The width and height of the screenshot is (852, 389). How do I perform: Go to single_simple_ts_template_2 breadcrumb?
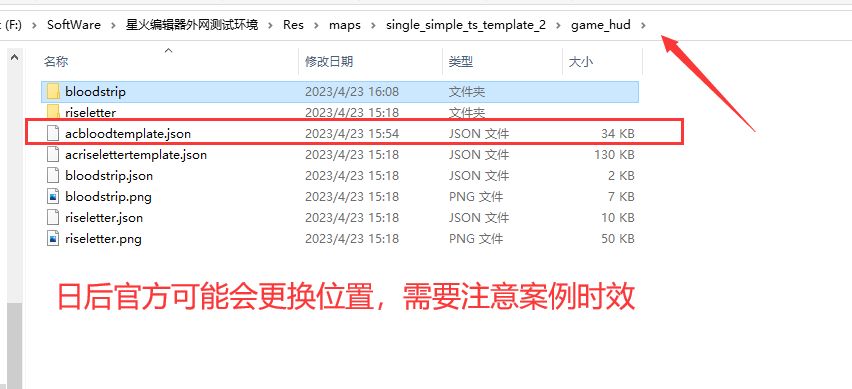466,25
